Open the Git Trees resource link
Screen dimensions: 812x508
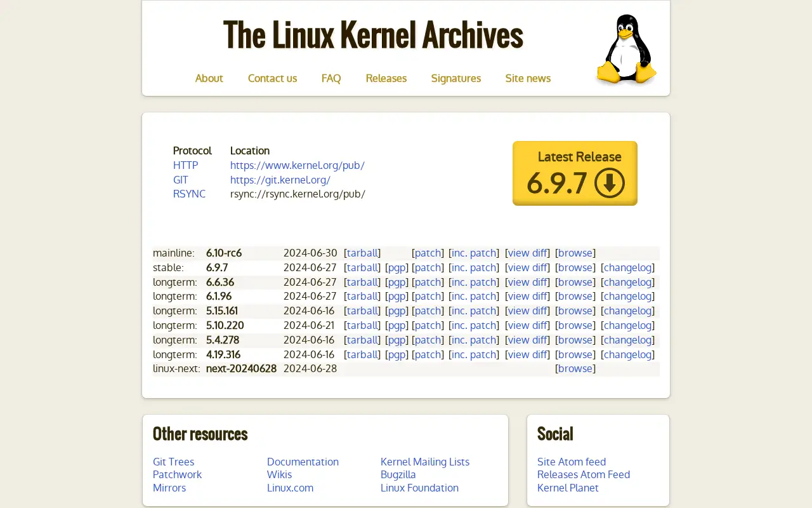(x=173, y=462)
